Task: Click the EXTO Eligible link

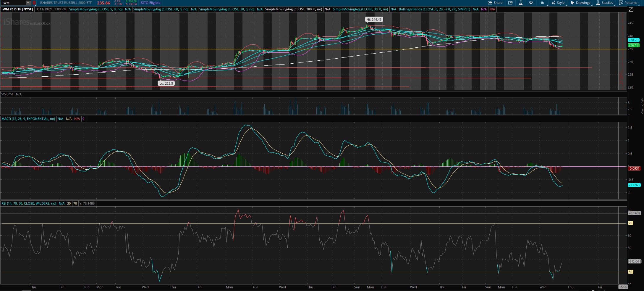Action: click(150, 3)
